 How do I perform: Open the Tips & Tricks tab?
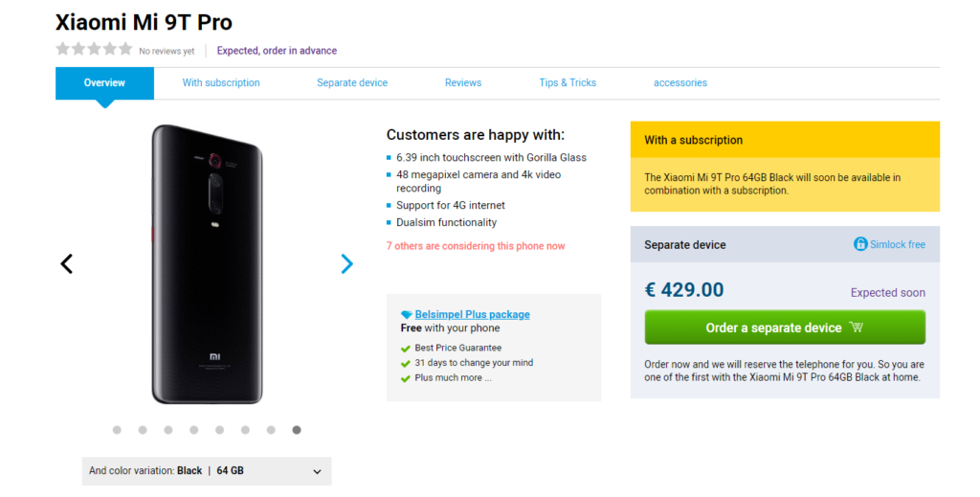coord(568,83)
